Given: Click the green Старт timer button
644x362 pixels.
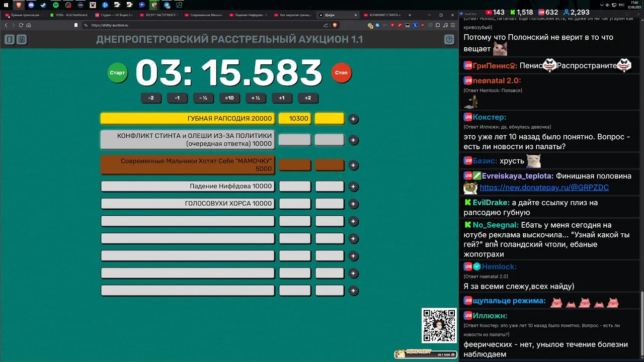Looking at the screenshot, I should tap(117, 73).
